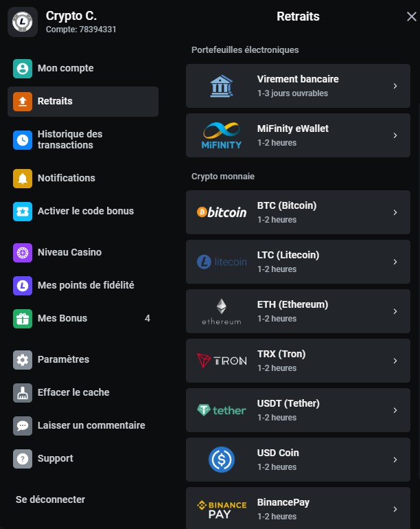Click the yellow Notifications bell icon

[23, 179]
